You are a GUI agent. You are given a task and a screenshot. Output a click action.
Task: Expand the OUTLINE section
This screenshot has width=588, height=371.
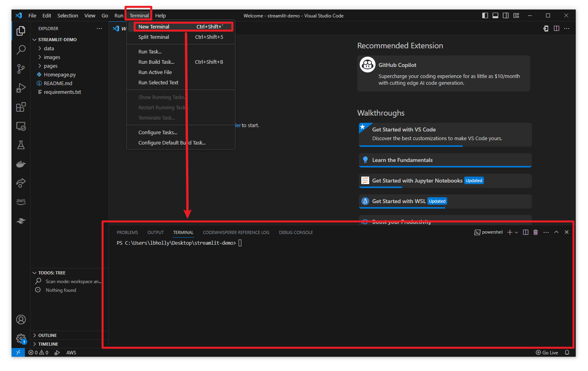point(47,335)
